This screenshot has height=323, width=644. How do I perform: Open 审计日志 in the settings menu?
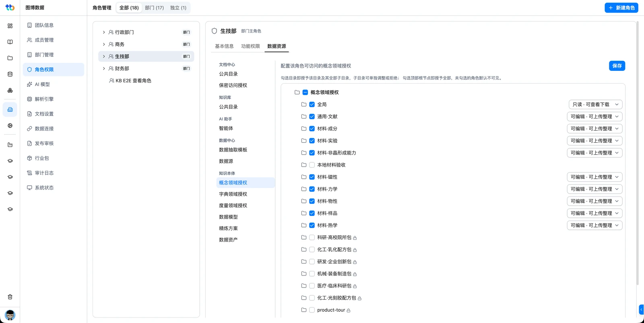(54, 173)
